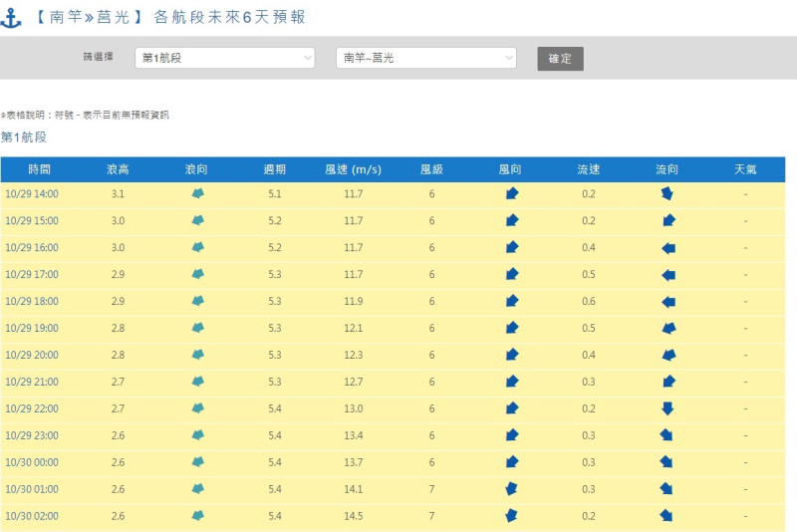
Task: Click wind speed 13.0 value
Action: click(354, 409)
